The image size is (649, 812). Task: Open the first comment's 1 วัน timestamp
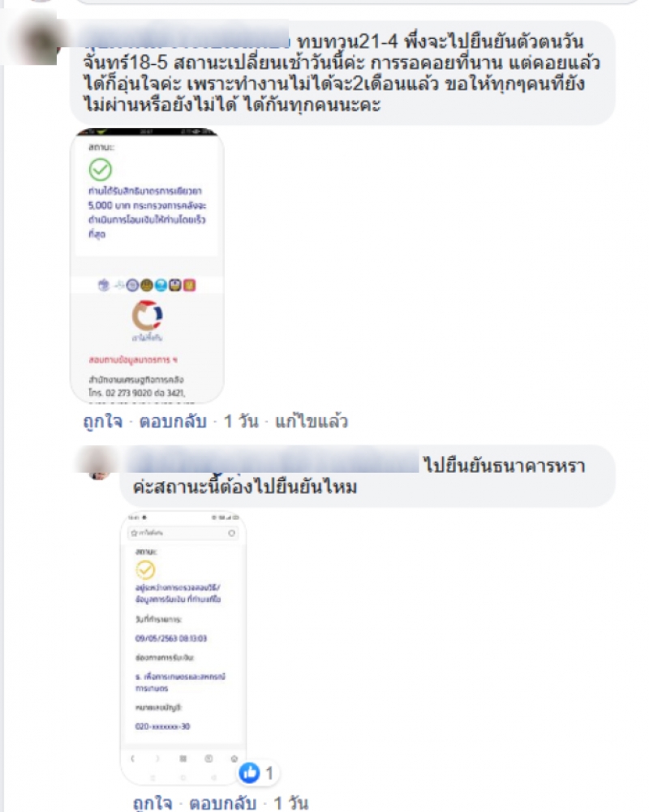[x=241, y=422]
